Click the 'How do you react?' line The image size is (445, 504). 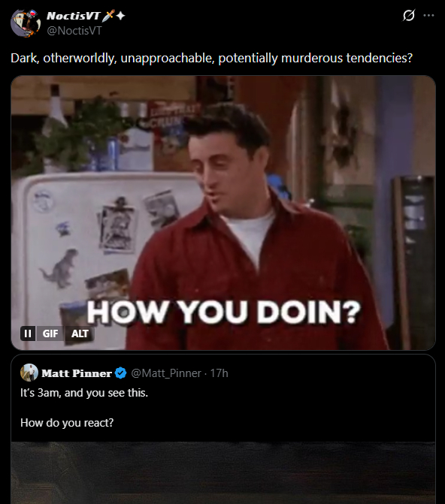click(67, 422)
